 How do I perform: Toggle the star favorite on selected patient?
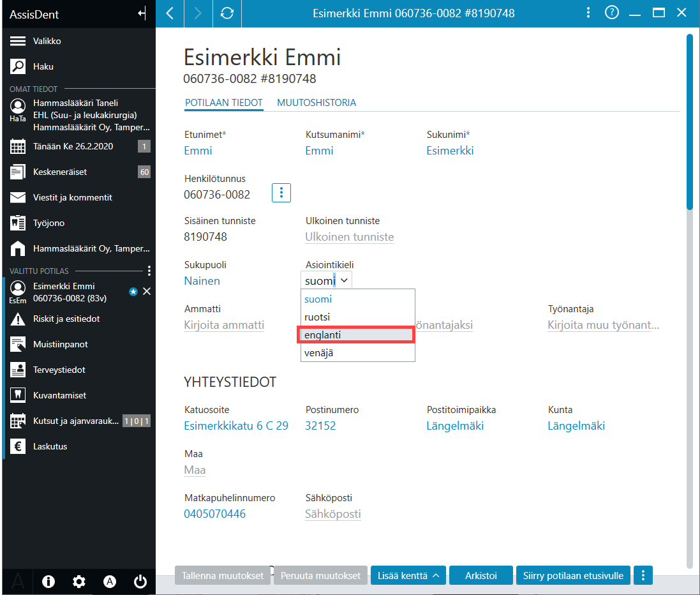point(133,292)
